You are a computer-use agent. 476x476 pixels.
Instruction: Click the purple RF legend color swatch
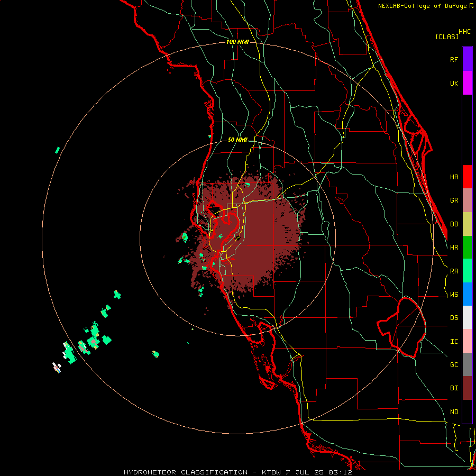[467, 59]
